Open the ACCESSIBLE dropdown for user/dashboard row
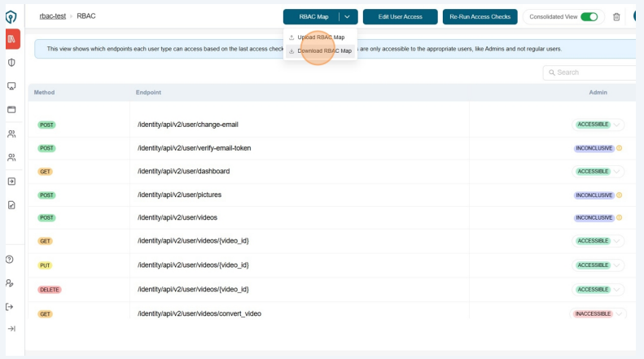This screenshot has width=644, height=359. pos(618,172)
